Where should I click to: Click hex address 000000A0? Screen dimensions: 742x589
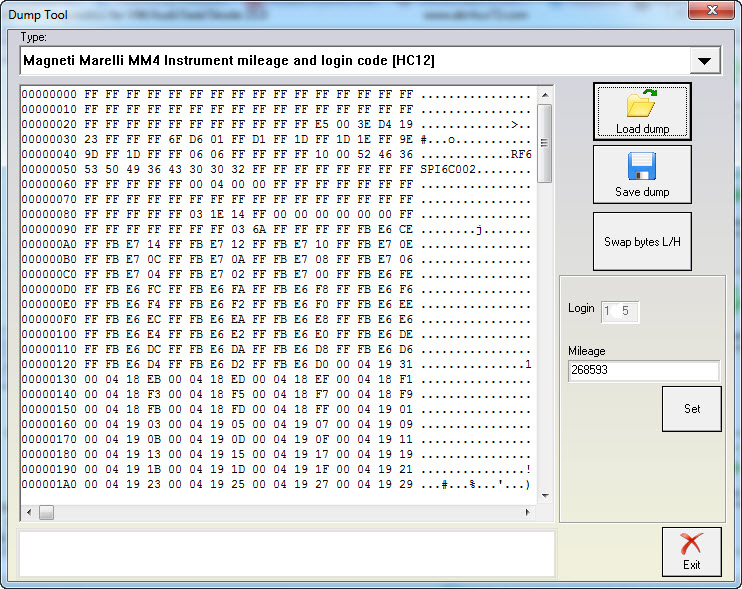coord(49,245)
